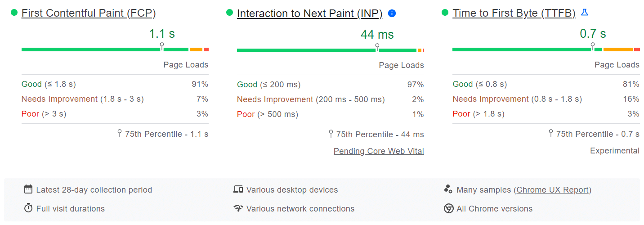
Task: Click the red segment of FCP distribution bar
Action: (x=206, y=49)
